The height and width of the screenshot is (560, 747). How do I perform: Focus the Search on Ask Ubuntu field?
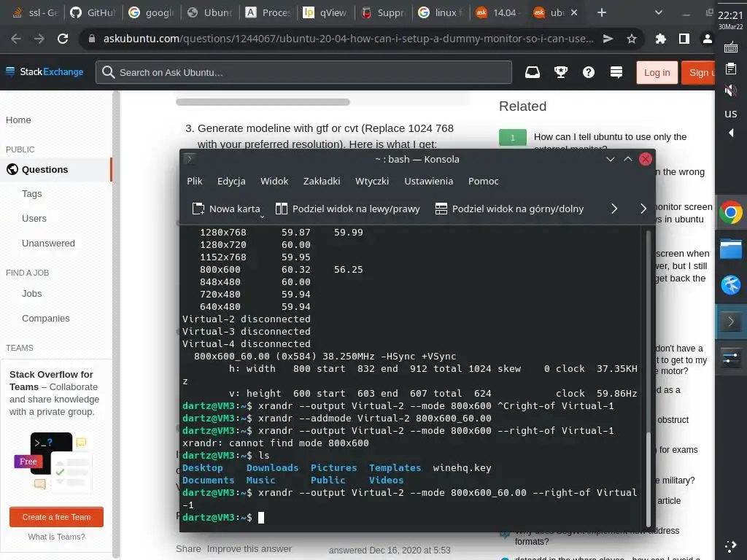(304, 72)
